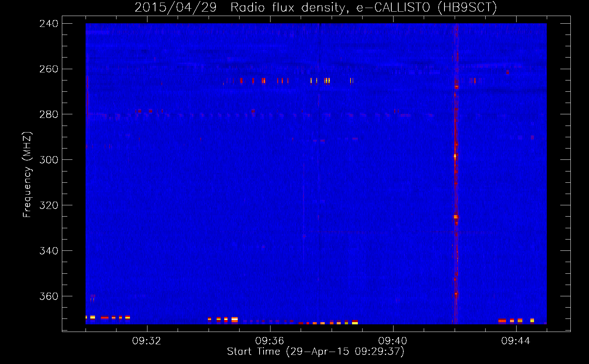Viewport: 589px width, 364px height.
Task: Click the bright burst spot near 300 MHz
Action: [x=455, y=156]
